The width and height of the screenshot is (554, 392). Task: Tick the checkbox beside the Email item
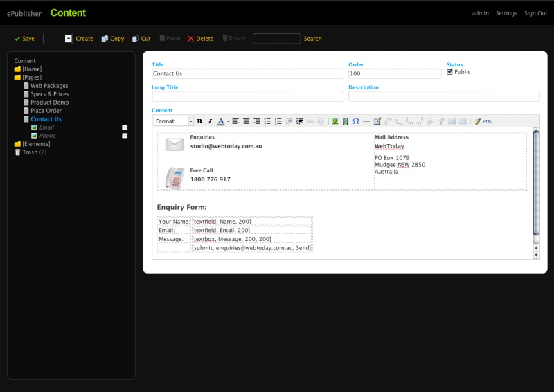(125, 127)
